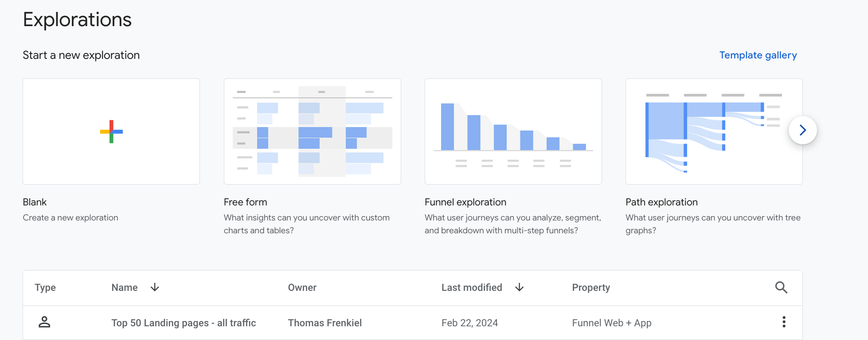Click the Path exploration title text
The image size is (868, 340).
pyautogui.click(x=661, y=202)
